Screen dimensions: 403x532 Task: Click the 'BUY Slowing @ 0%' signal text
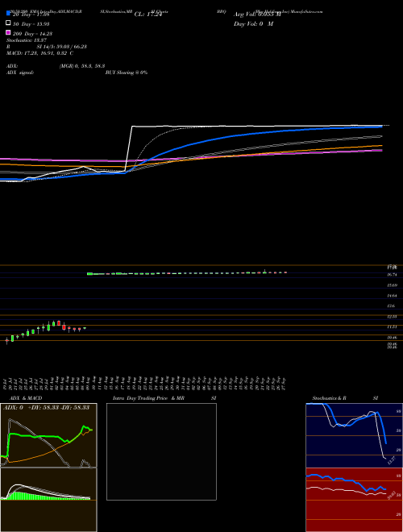tap(127, 73)
